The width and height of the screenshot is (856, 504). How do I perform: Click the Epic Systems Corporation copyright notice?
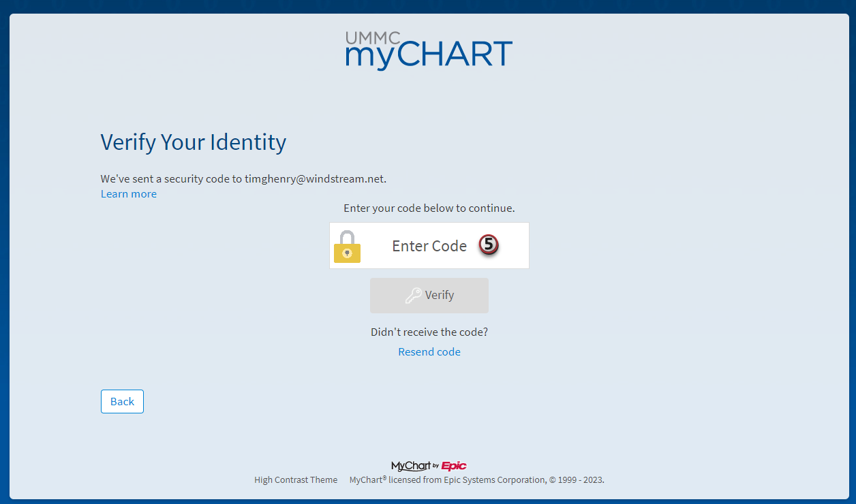(477, 480)
